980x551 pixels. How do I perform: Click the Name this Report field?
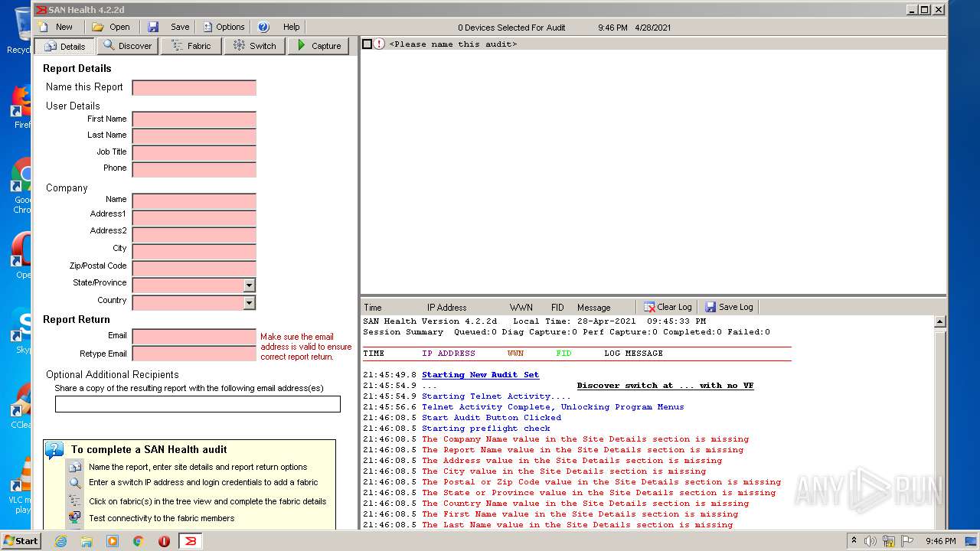(x=194, y=87)
